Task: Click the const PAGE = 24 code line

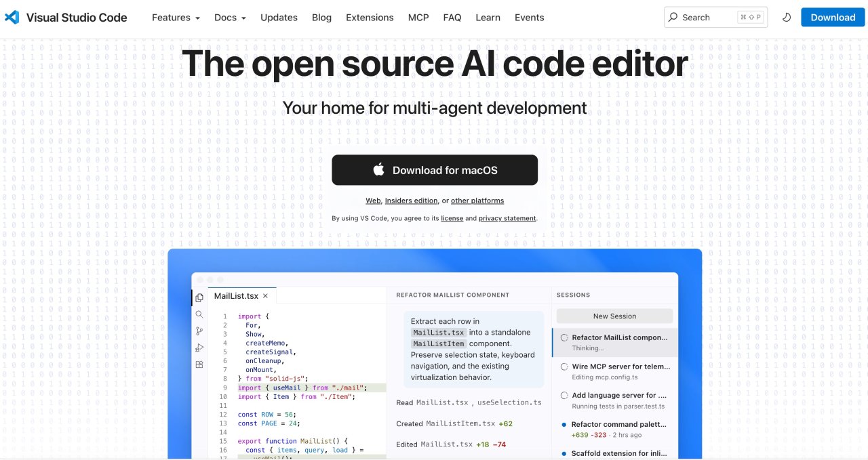Action: pyautogui.click(x=269, y=423)
